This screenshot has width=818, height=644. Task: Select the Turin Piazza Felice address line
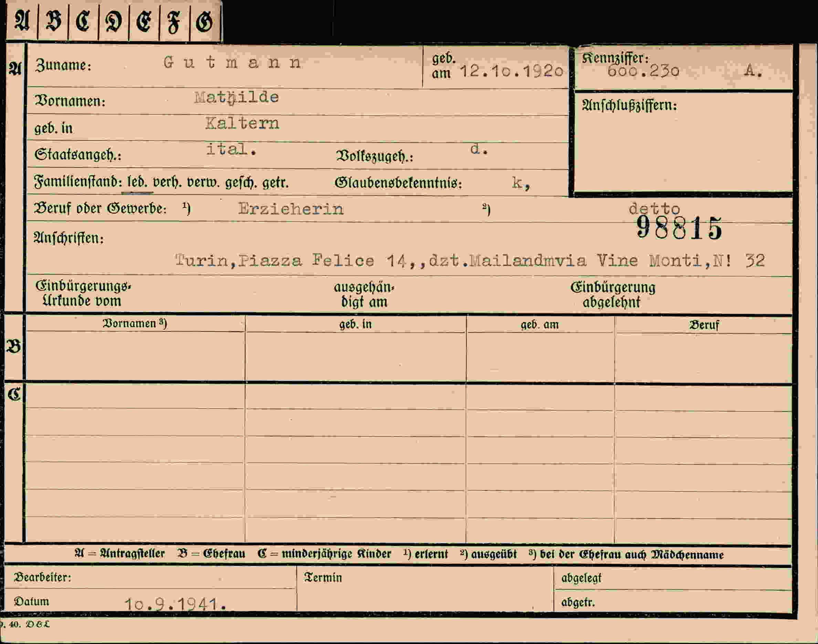470,260
